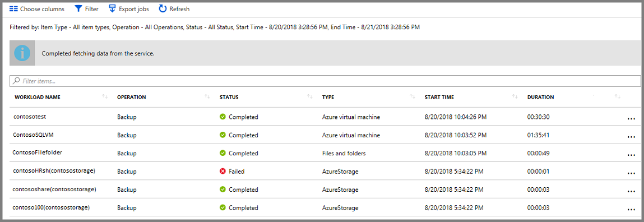This screenshot has height=222, width=644.
Task: Click the Filter funnel icon
Action: coord(78,8)
